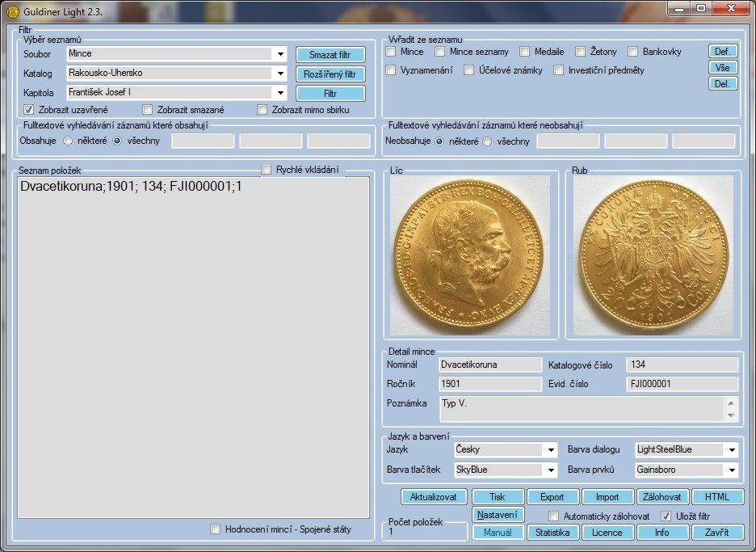756x552 pixels.
Task: Tick the Mince exclusion checkbox
Action: click(x=391, y=51)
